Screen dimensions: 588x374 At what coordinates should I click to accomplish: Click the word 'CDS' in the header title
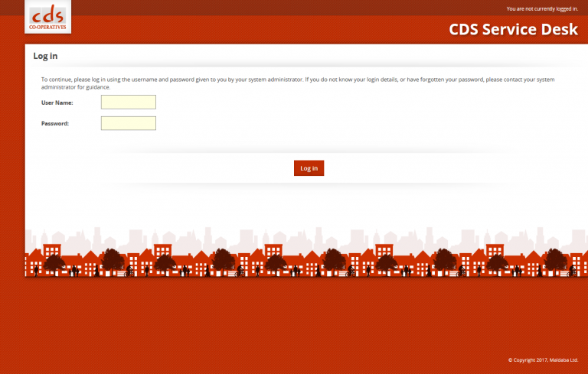pyautogui.click(x=466, y=30)
